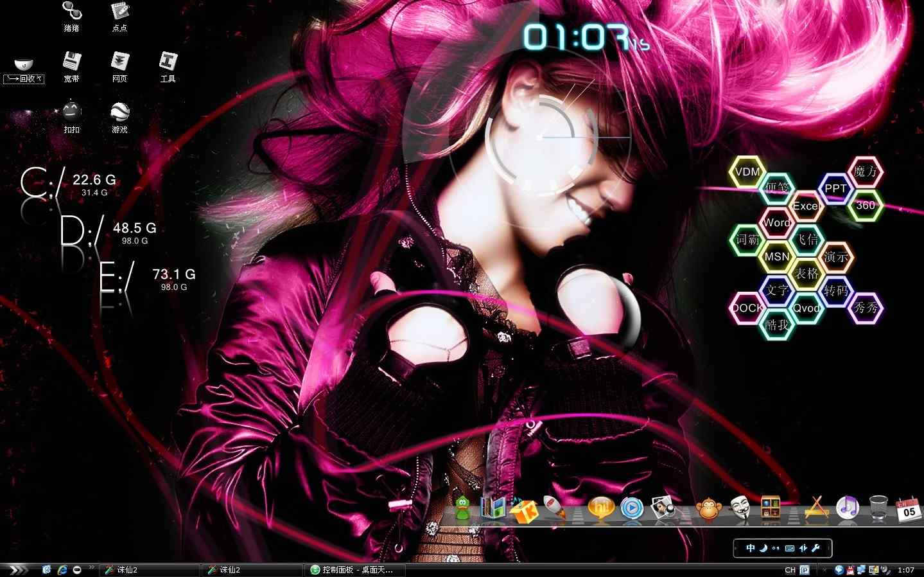The image size is (924, 577).
Task: Open the trash can dock icon
Action: [878, 508]
